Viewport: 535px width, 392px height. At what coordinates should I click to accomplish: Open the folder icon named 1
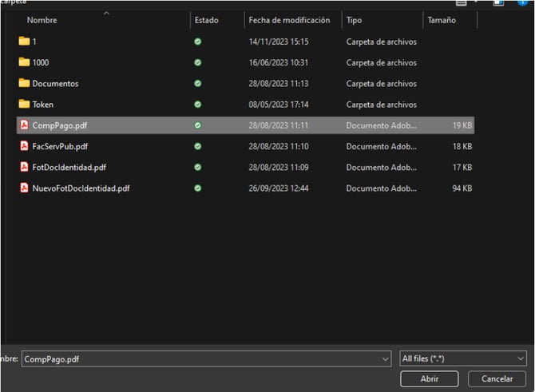click(24, 41)
